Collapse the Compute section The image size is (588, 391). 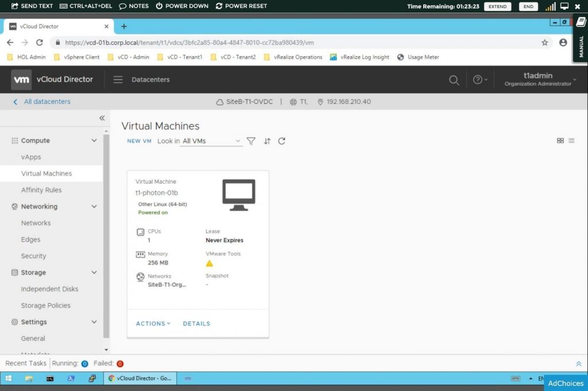pos(94,140)
